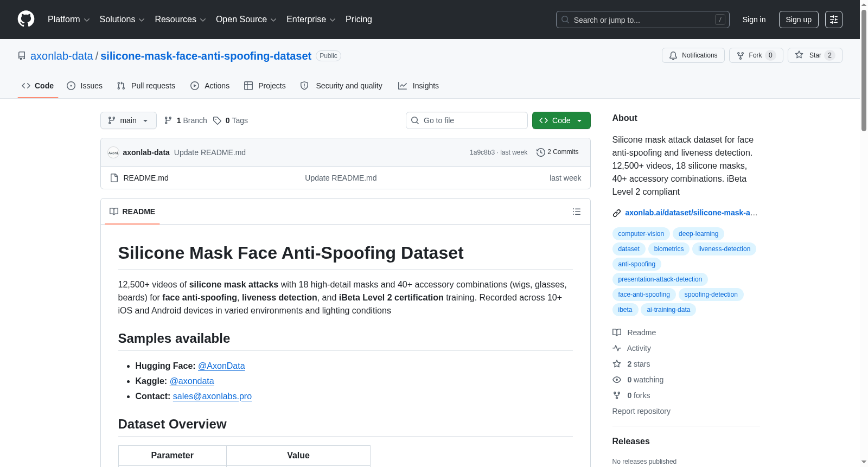Open Security and quality tab
The height and width of the screenshot is (467, 868).
pos(341,86)
